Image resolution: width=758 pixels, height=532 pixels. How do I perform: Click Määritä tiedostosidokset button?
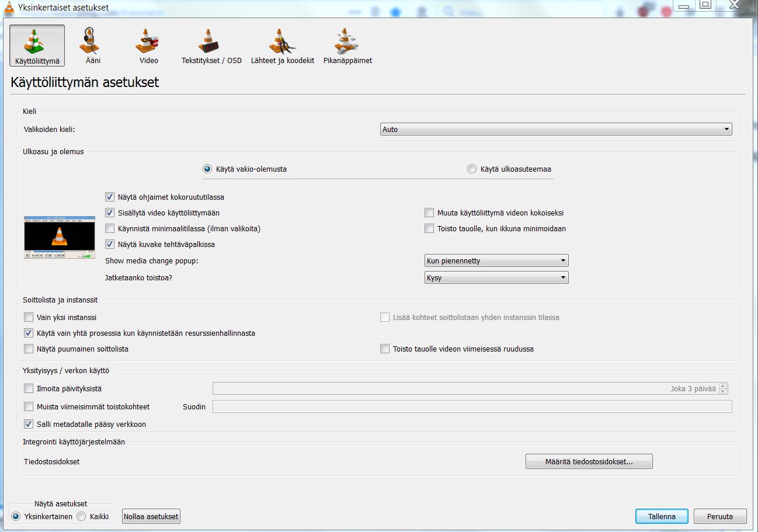[589, 462]
